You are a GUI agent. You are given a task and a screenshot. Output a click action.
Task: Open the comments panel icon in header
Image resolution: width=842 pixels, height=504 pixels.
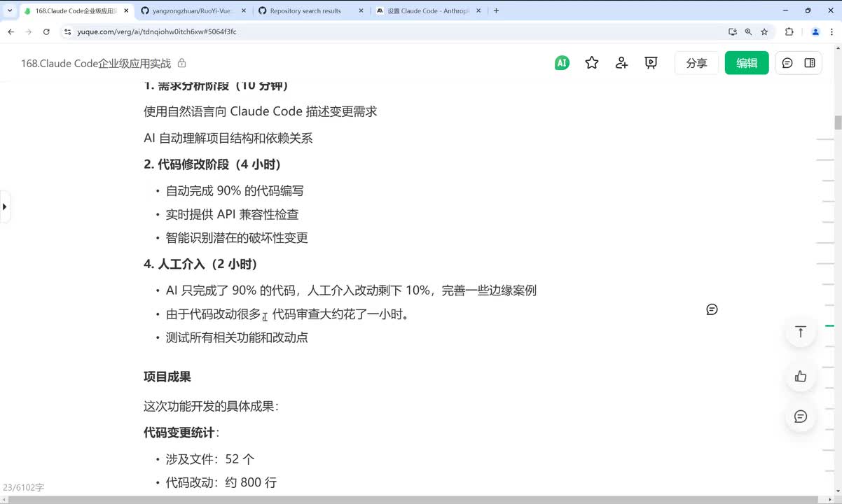(787, 63)
